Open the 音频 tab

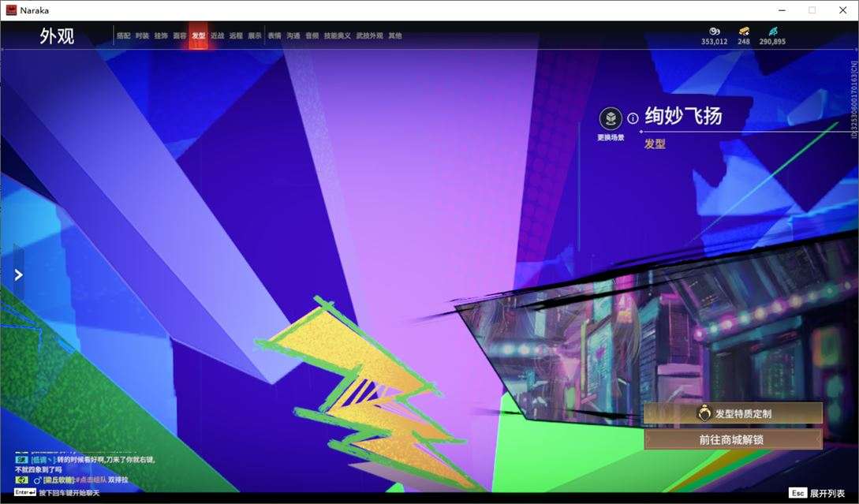[312, 35]
